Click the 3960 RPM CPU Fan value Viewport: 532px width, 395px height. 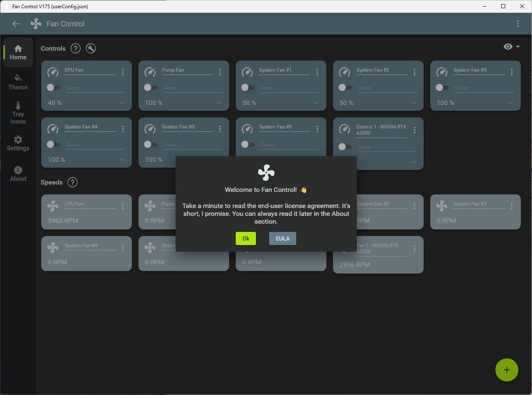pyautogui.click(x=63, y=220)
